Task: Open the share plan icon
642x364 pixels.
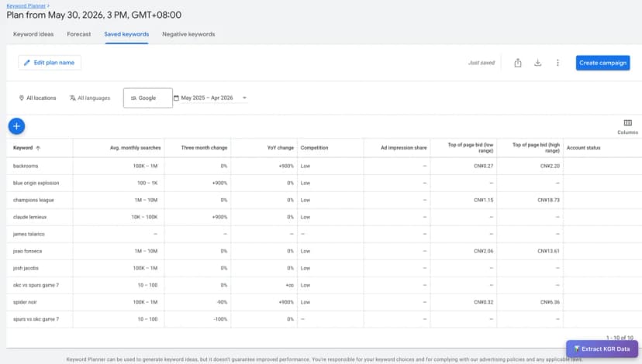Action: pyautogui.click(x=517, y=63)
